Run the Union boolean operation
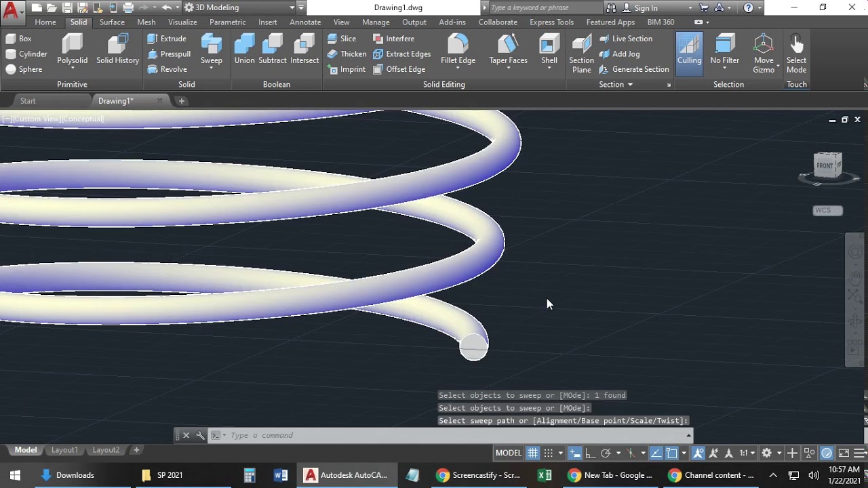The height and width of the screenshot is (488, 868). click(x=244, y=49)
